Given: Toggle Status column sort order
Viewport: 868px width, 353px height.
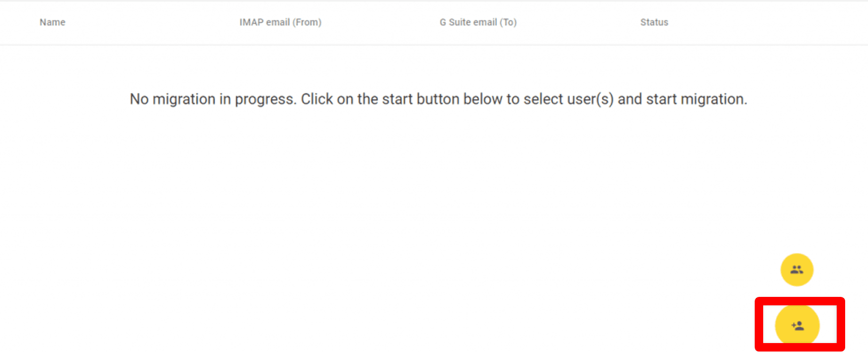Looking at the screenshot, I should pyautogui.click(x=653, y=22).
